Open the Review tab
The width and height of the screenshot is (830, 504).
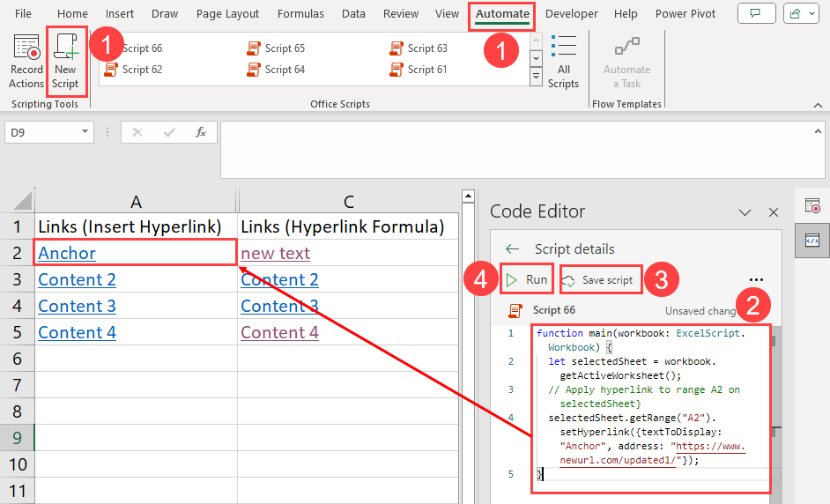tap(401, 14)
